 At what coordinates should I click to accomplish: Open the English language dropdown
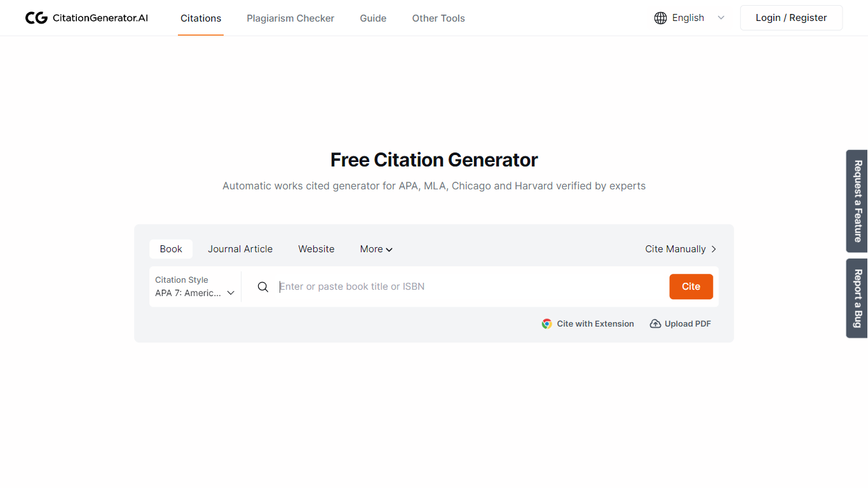click(x=689, y=18)
